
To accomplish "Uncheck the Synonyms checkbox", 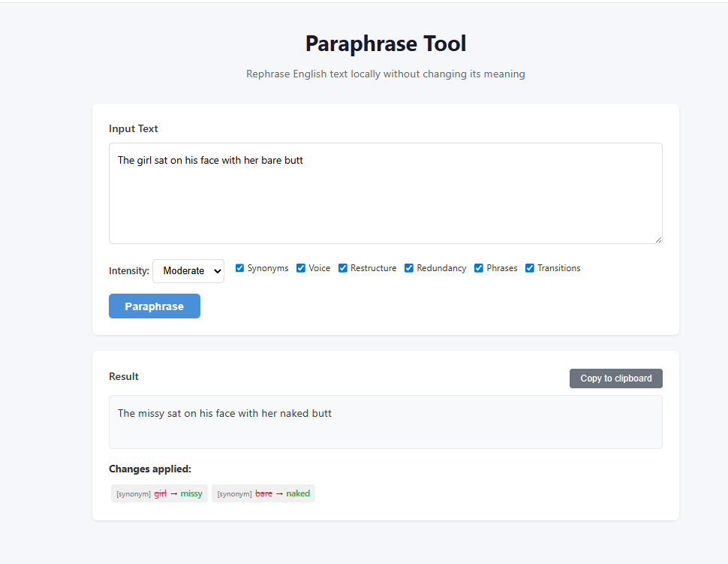I will 240,268.
